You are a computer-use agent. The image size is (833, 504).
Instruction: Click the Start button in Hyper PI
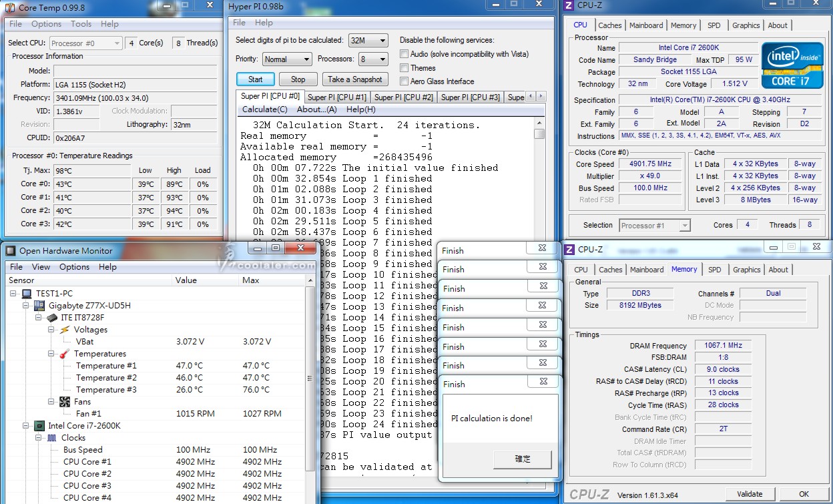click(256, 79)
